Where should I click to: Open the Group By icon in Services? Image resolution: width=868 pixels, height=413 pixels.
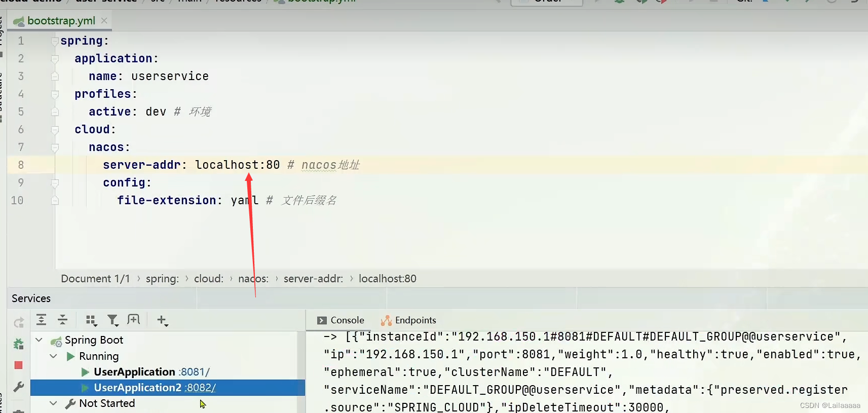point(91,320)
